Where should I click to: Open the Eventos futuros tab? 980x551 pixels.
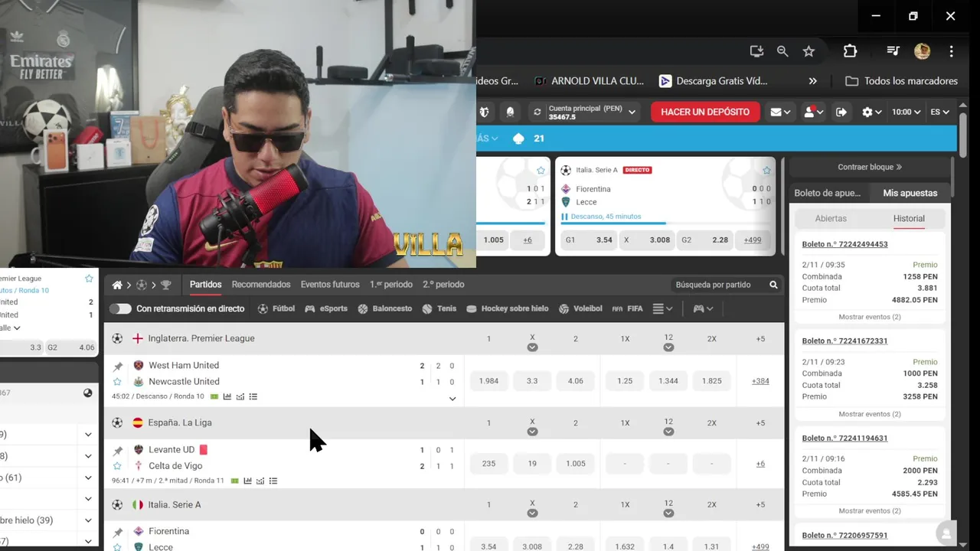[x=330, y=285]
